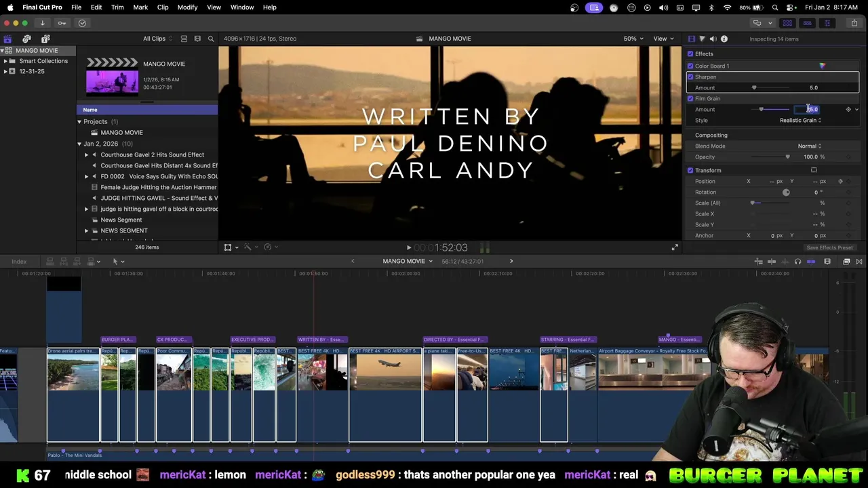Expand Smart Collections in sidebar

coord(5,61)
